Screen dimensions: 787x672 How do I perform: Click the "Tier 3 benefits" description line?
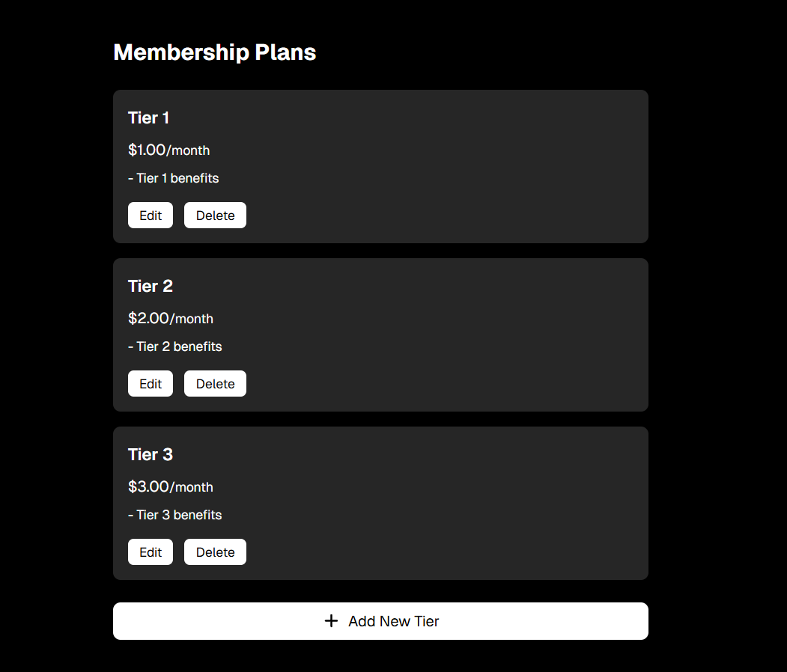(x=175, y=515)
